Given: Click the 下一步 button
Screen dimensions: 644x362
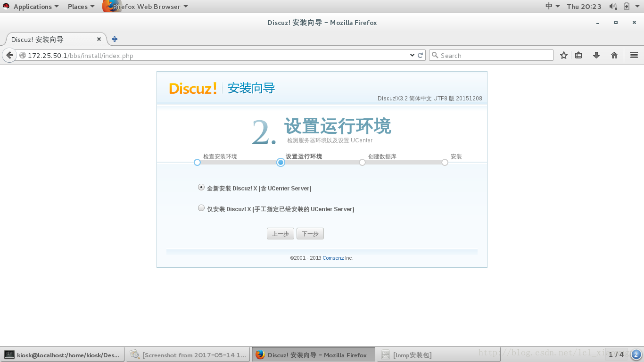Looking at the screenshot, I should (x=310, y=234).
